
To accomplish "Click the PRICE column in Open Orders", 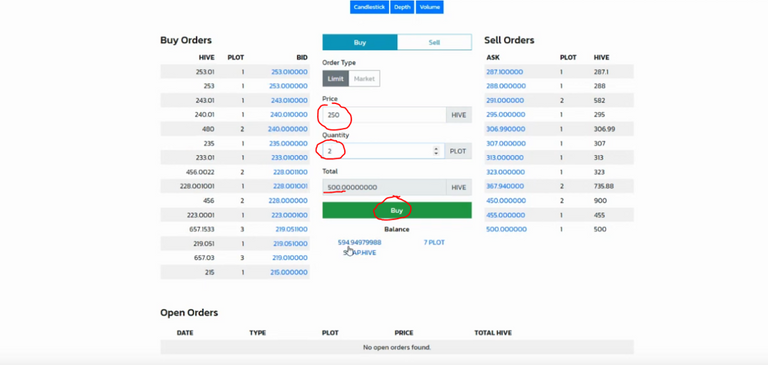I will tap(404, 333).
